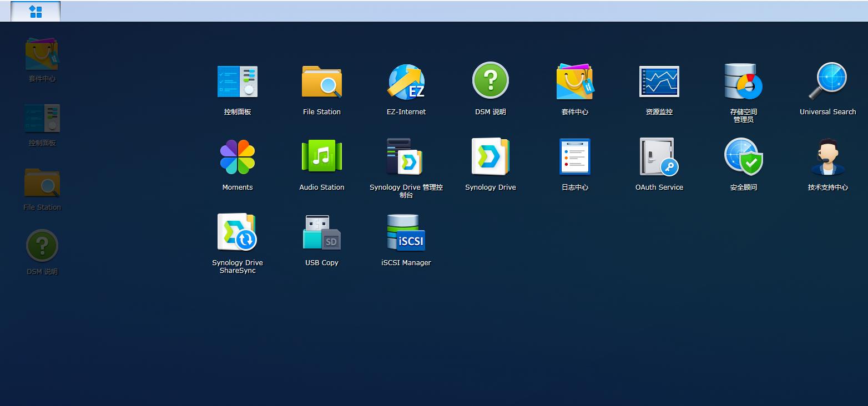Screen dimensions: 868x406
Task: Toggle the main menu button in taskbar
Action: tap(36, 12)
